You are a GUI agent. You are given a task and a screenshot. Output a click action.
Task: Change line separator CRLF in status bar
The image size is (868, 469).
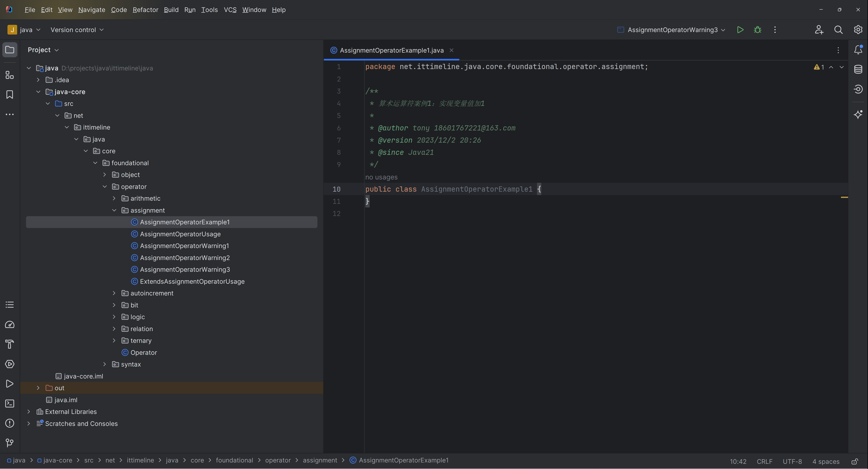point(765,461)
